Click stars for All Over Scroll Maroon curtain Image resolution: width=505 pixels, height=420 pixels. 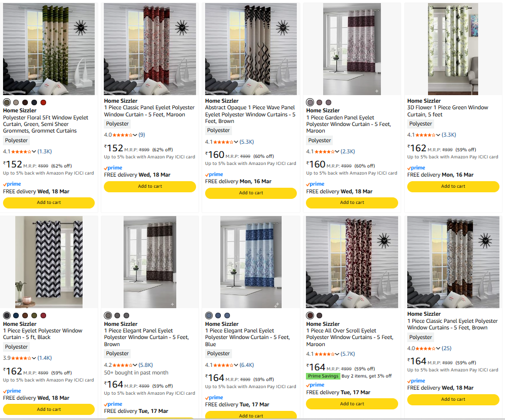324,354
